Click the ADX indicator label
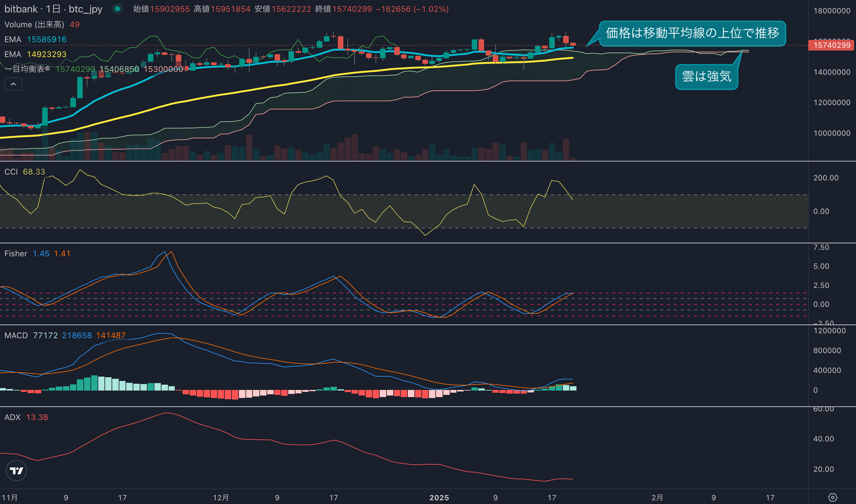 (13, 418)
